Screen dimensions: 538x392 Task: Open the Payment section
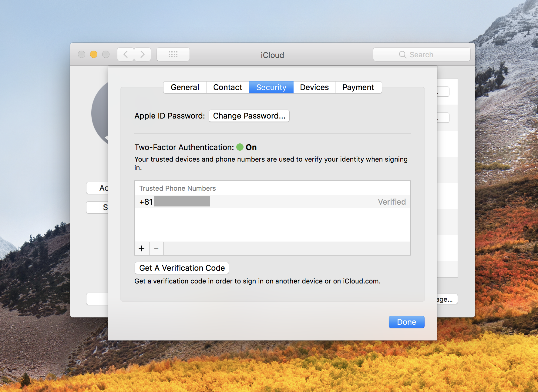(358, 87)
